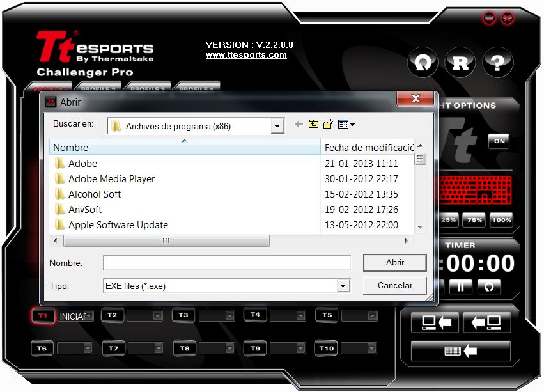Screen dimensions: 544x392
Task: Click the Cancelar button
Action: [395, 285]
